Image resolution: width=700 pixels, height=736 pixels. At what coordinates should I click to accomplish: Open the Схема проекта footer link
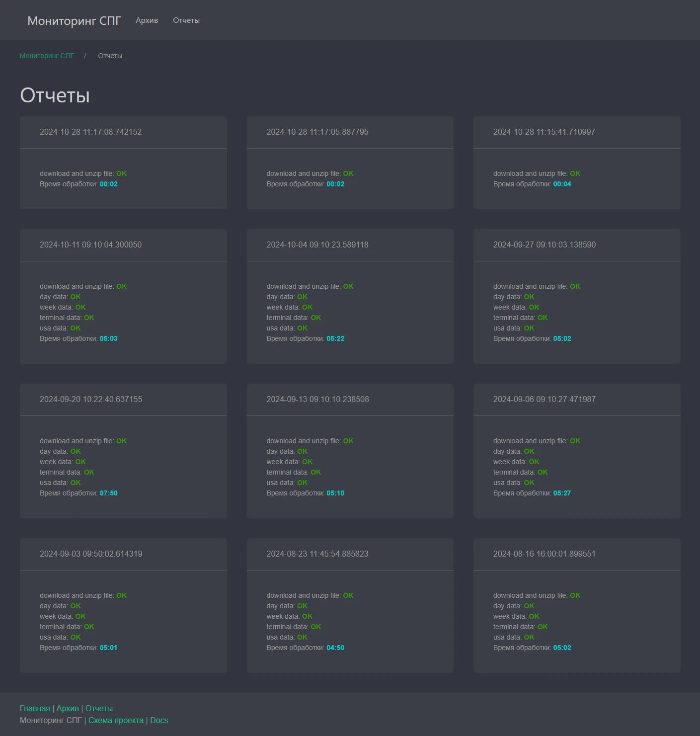(x=116, y=720)
